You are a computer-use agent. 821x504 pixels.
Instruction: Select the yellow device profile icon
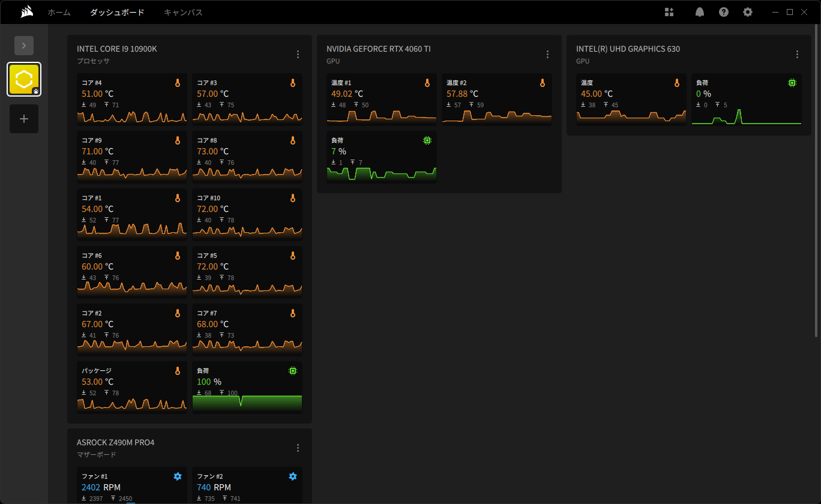click(x=24, y=79)
